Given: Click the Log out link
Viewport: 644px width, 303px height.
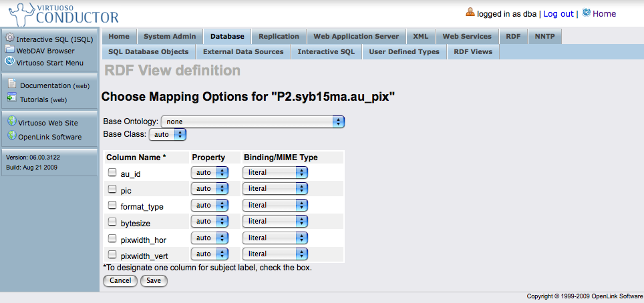Looking at the screenshot, I should [558, 13].
